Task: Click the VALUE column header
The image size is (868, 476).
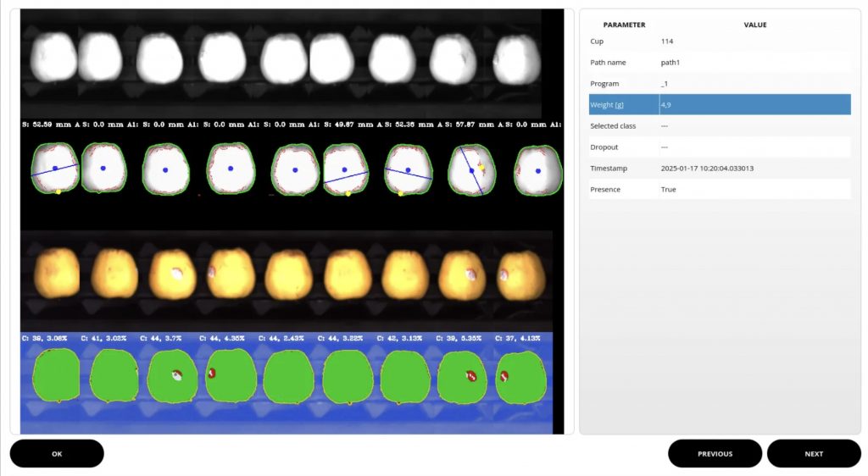Action: [754, 25]
